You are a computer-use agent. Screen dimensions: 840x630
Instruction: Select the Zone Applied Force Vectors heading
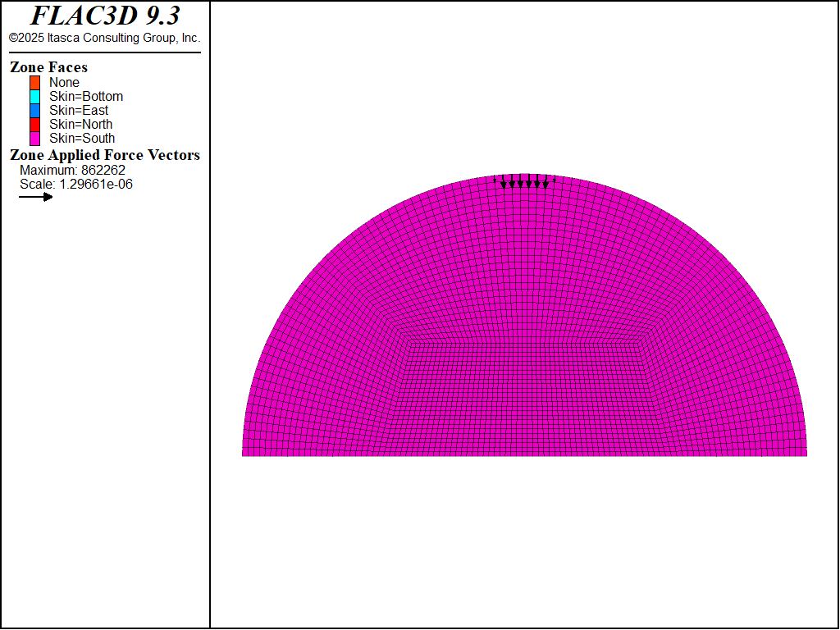point(104,155)
